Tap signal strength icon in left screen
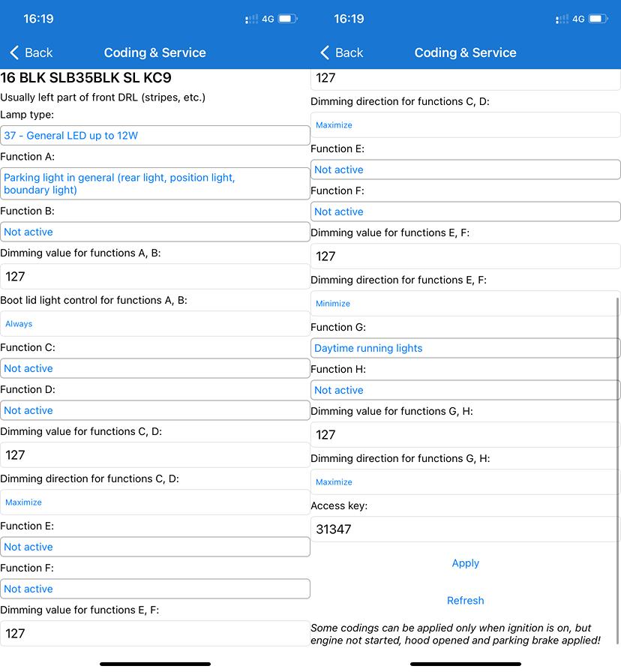 tap(251, 19)
